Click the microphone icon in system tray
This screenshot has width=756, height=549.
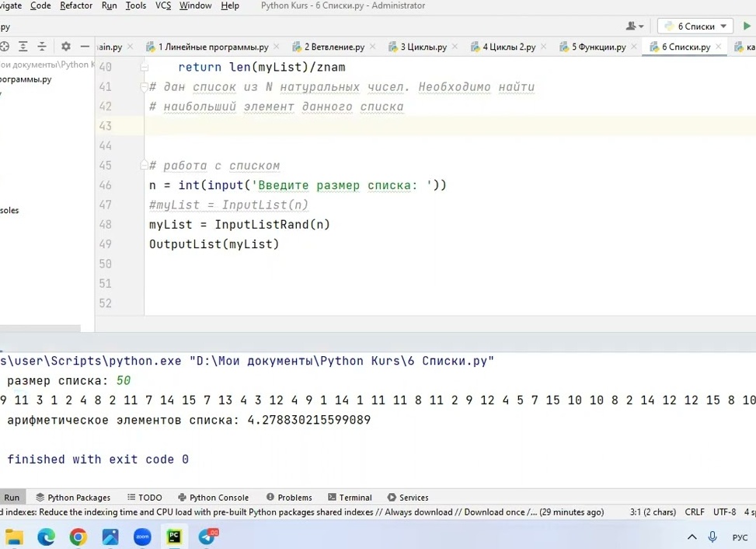coord(712,537)
